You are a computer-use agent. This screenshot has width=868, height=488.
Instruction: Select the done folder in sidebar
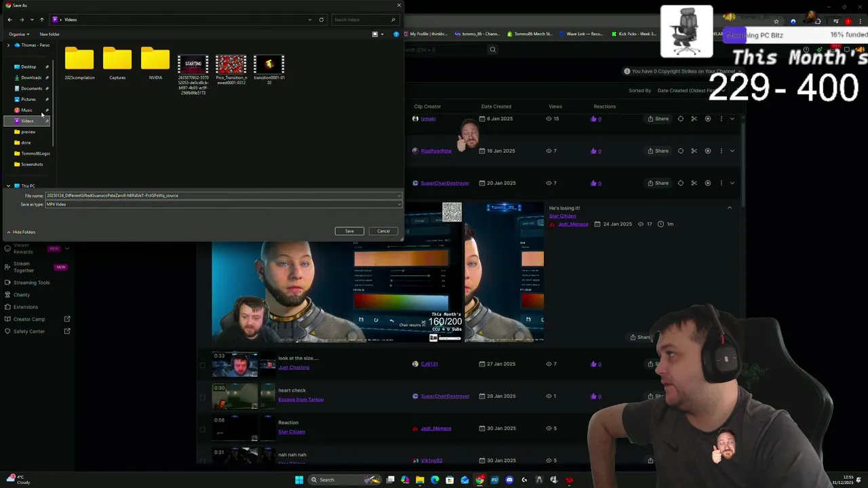pyautogui.click(x=26, y=142)
